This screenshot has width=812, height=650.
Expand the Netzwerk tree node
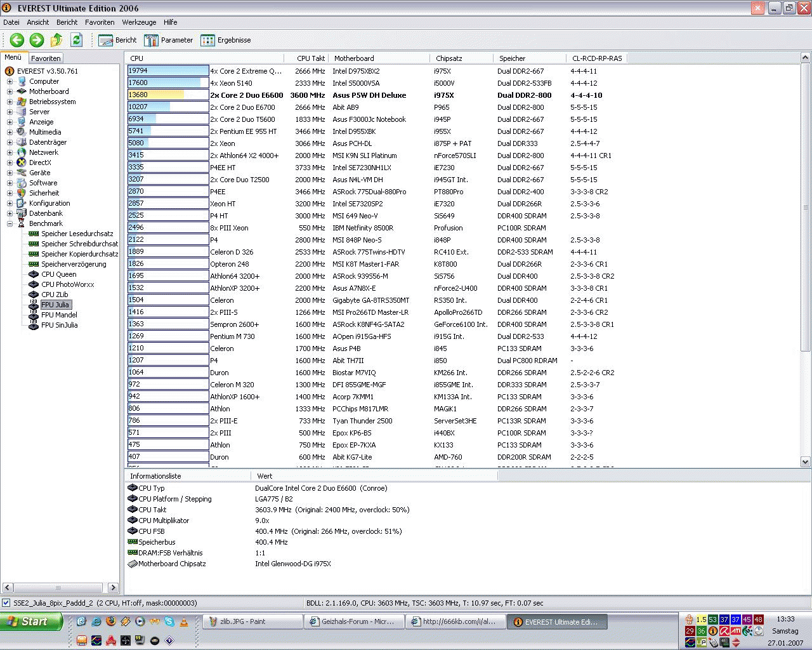tap(10, 152)
